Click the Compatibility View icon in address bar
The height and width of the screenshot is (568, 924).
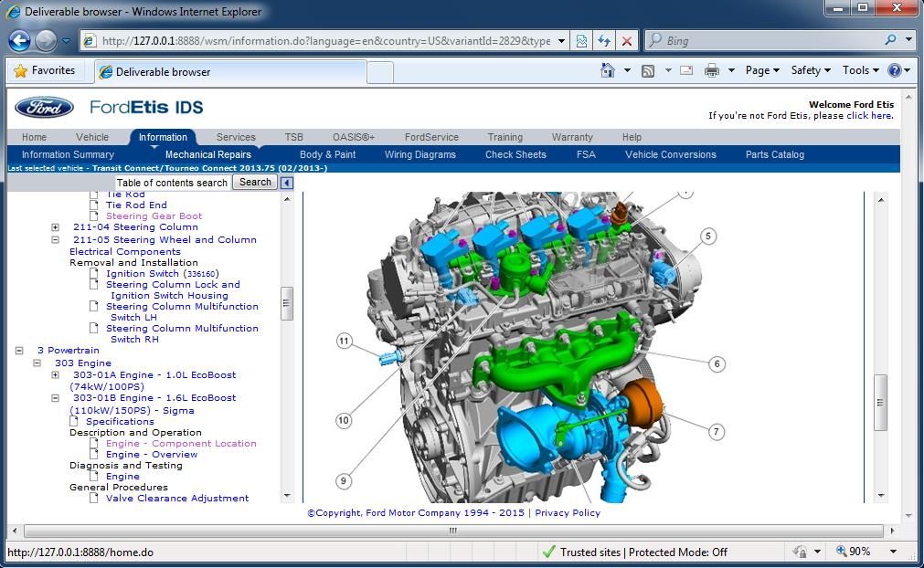click(581, 40)
